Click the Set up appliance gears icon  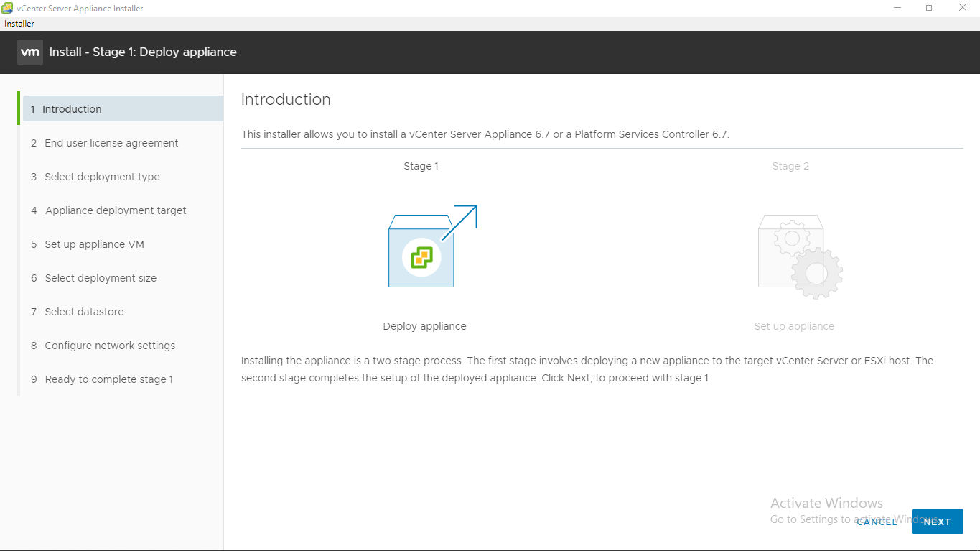[x=800, y=256]
